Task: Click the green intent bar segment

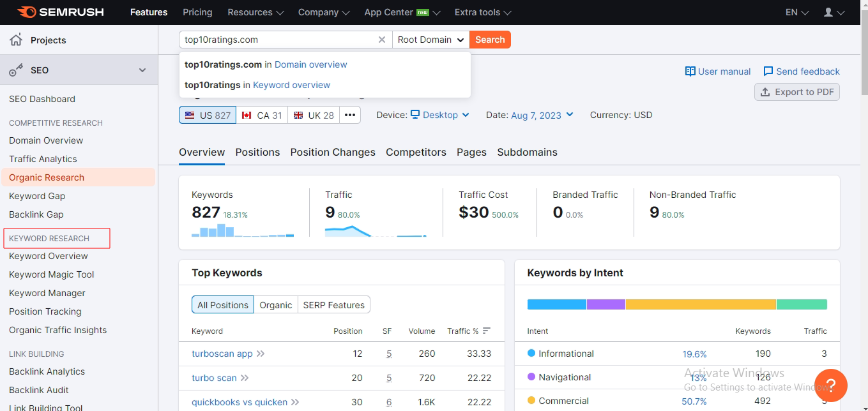Action: coord(802,304)
